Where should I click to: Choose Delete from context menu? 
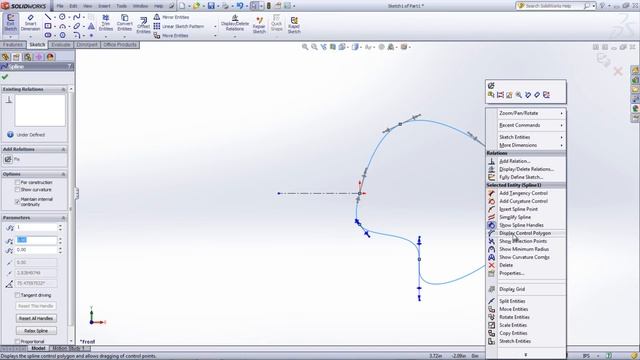pos(506,265)
